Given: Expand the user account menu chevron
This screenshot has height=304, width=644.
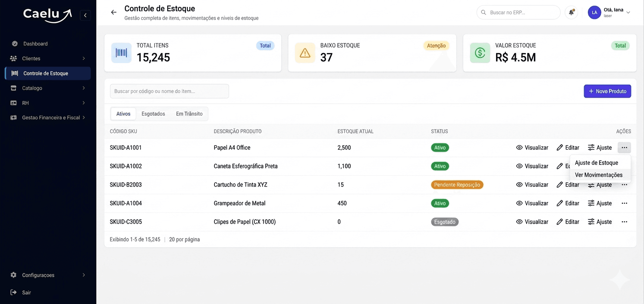Looking at the screenshot, I should pos(628,13).
